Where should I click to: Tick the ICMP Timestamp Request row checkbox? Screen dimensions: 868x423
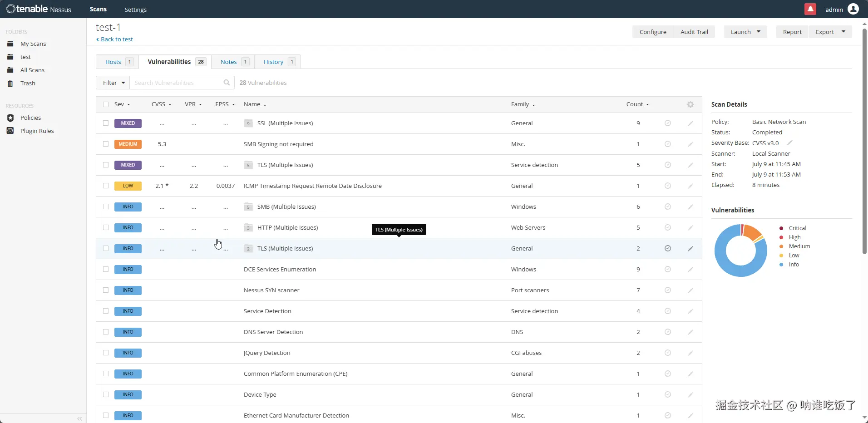tap(106, 186)
